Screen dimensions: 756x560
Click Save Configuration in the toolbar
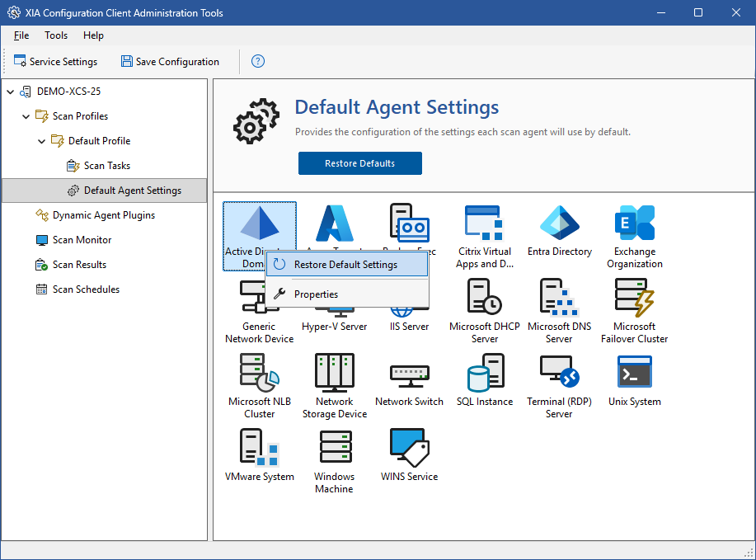(x=170, y=62)
